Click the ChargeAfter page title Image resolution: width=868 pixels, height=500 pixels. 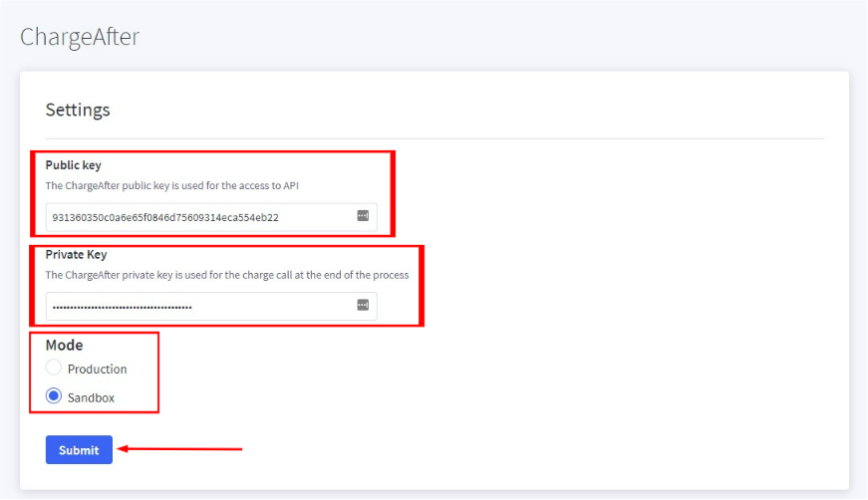click(x=80, y=37)
